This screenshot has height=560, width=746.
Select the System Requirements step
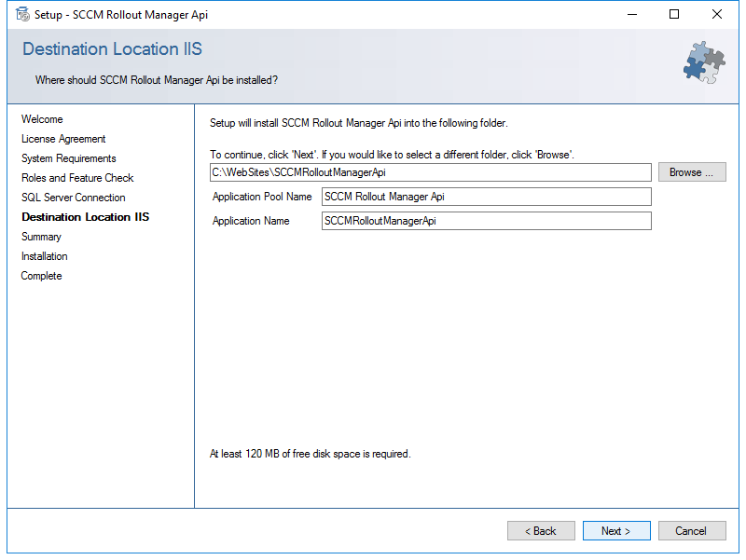(x=68, y=158)
